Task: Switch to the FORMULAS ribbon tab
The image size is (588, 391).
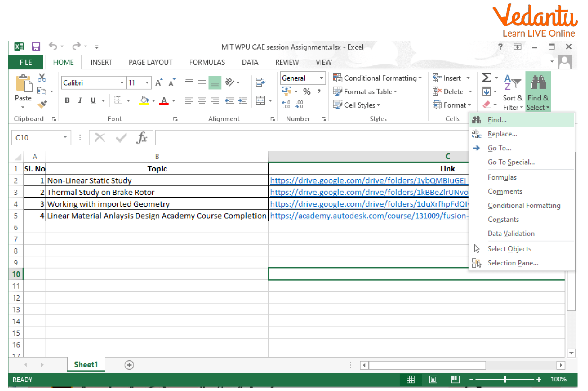Action: 207,62
